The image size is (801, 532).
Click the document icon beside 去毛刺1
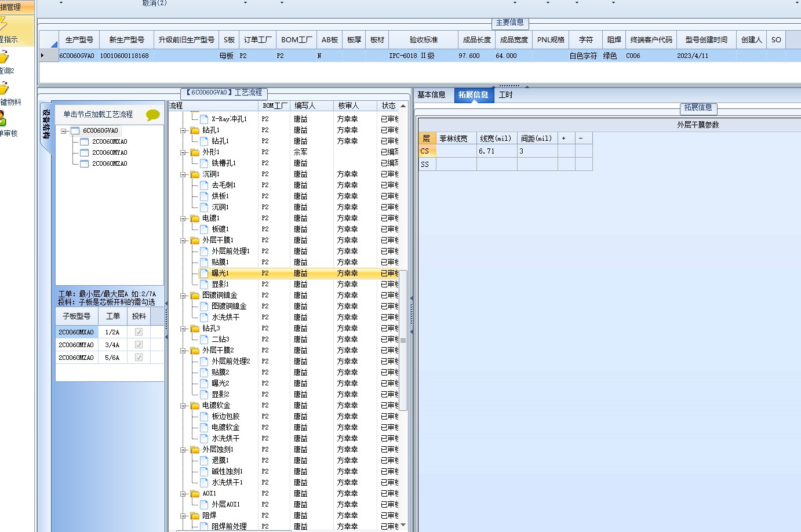pos(204,185)
